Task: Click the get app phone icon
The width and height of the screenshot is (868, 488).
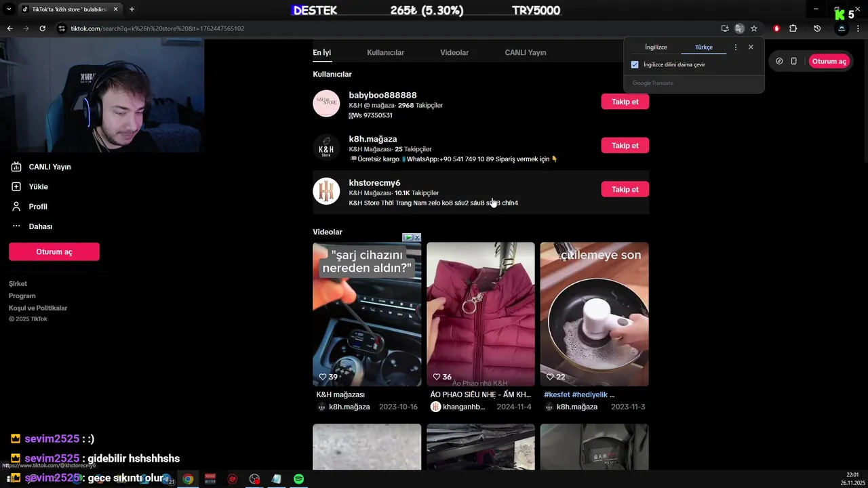Action: (x=794, y=61)
